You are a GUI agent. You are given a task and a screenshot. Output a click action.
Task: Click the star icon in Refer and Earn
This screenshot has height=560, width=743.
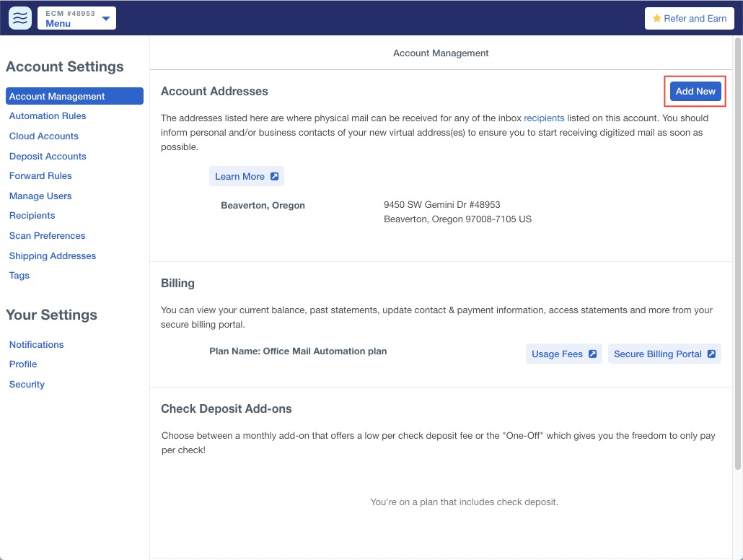coord(656,19)
